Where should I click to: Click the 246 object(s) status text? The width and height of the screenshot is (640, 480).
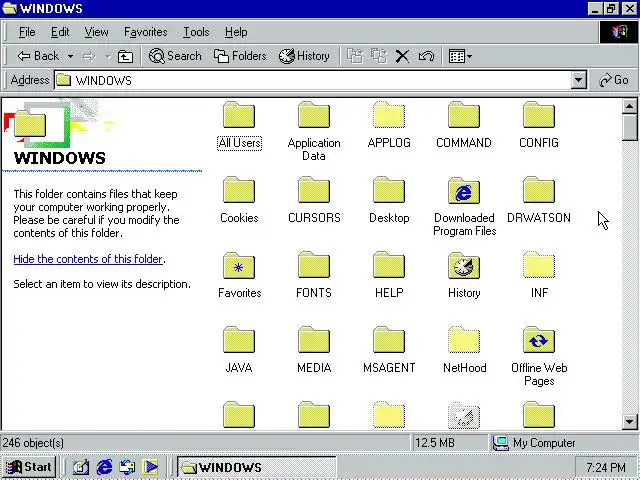pyautogui.click(x=33, y=443)
